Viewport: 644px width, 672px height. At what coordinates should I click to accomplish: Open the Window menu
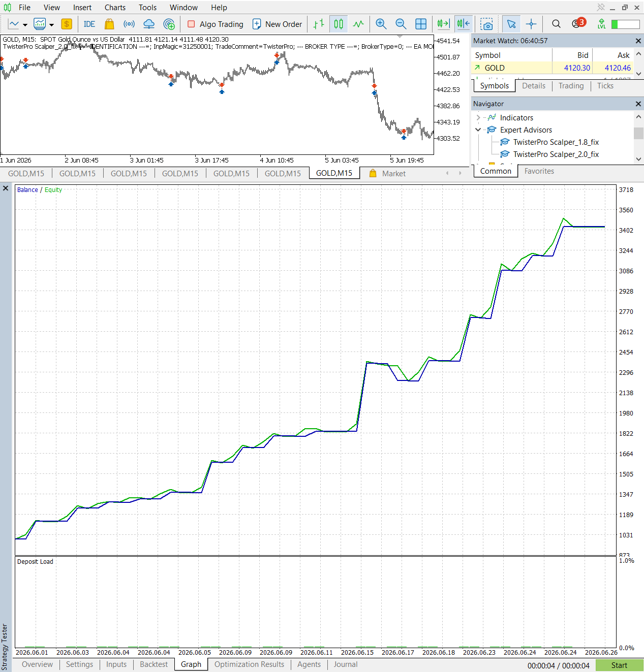tap(183, 8)
